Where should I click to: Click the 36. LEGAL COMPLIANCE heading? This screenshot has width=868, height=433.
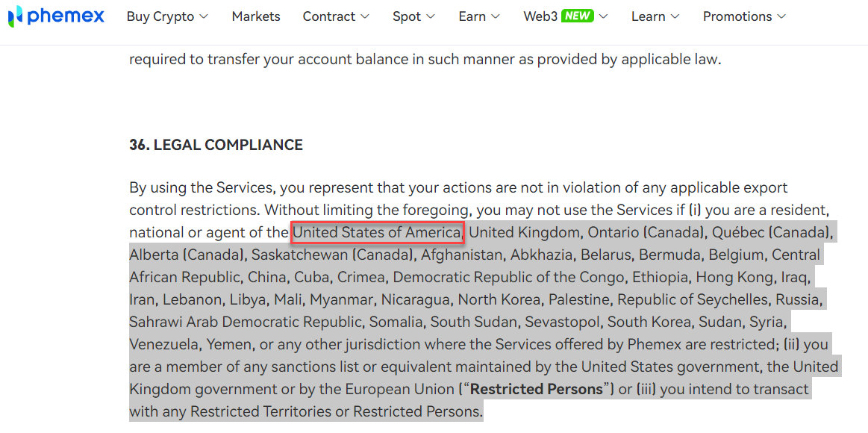(x=216, y=145)
